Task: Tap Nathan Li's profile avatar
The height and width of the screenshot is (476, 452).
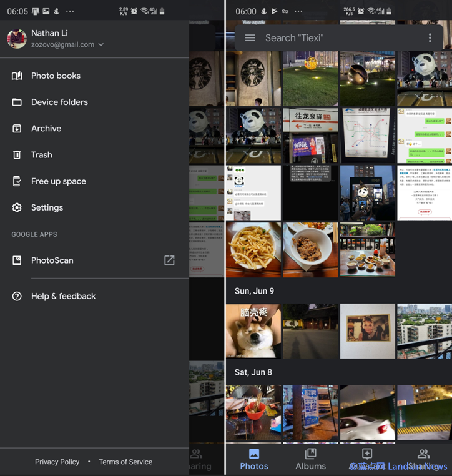Action: click(17, 39)
